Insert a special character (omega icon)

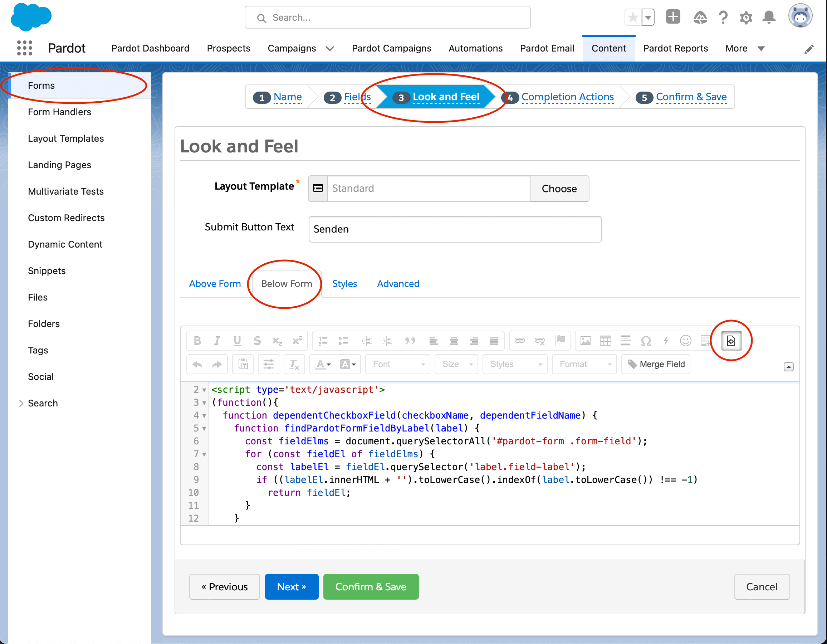[x=646, y=341]
